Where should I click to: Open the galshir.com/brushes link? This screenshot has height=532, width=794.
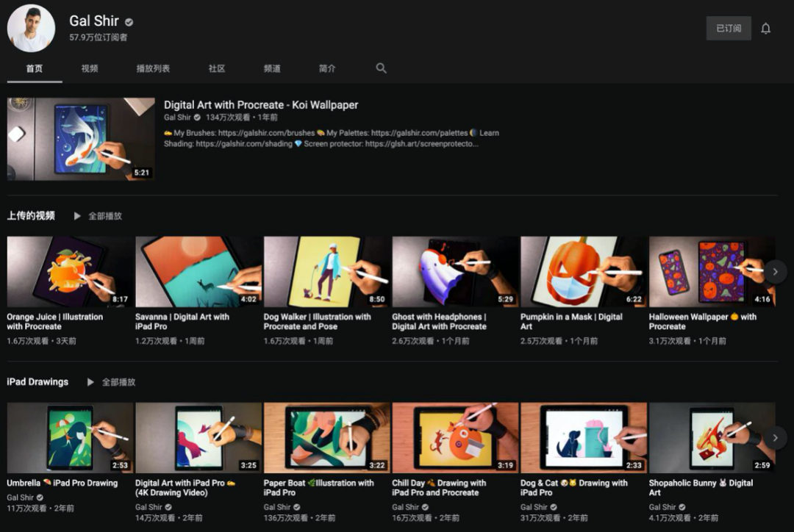pos(266,133)
